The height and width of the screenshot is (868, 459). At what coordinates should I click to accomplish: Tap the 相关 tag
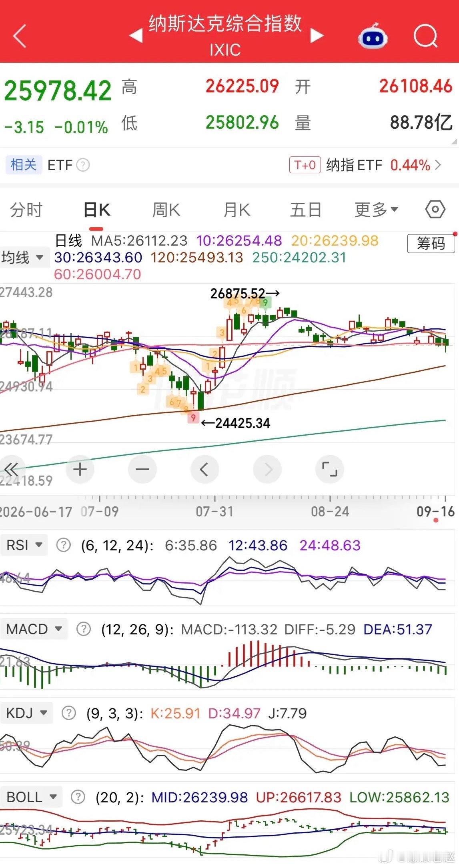(x=23, y=165)
